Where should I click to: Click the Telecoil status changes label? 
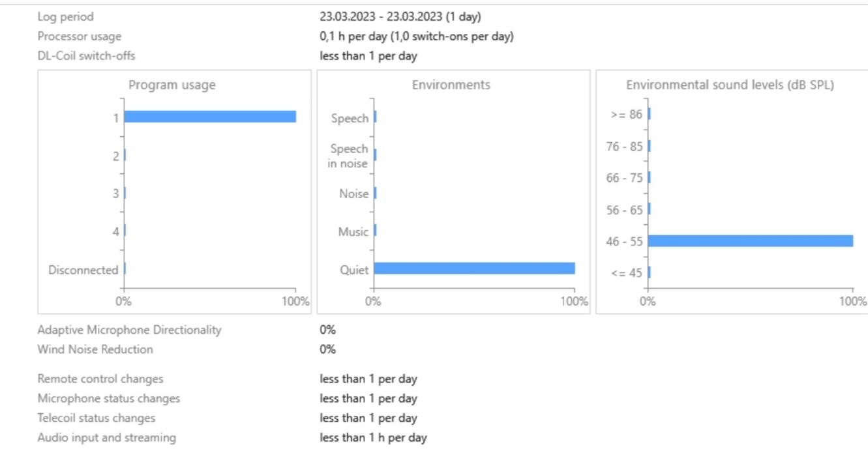click(x=97, y=418)
